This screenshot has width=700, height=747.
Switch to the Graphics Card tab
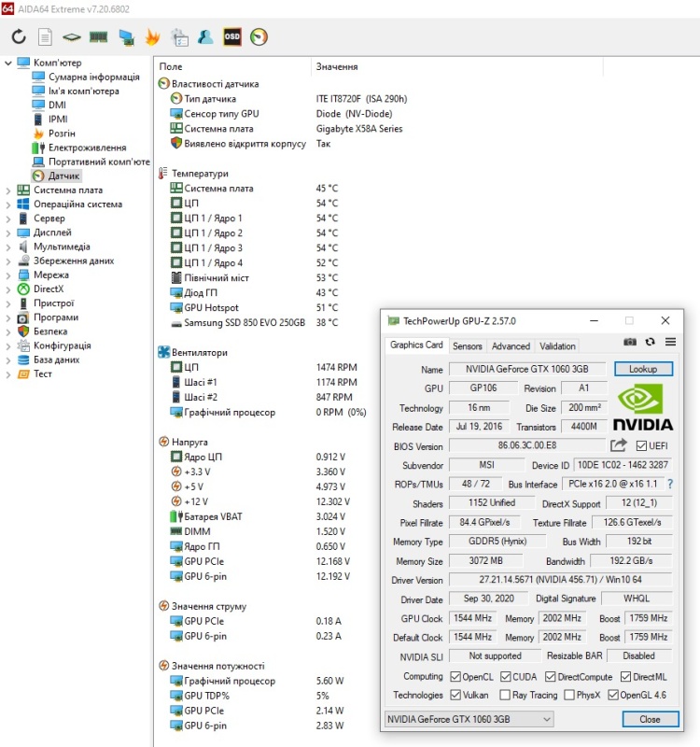pos(416,345)
